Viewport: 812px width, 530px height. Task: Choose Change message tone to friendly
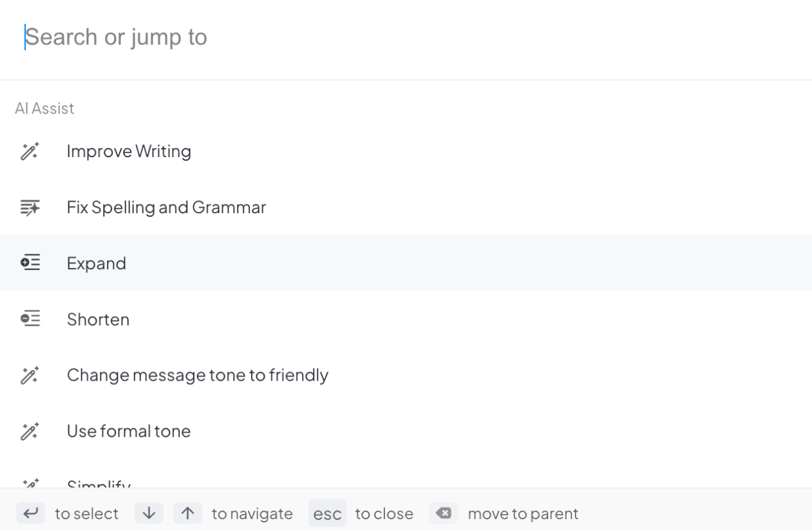198,375
